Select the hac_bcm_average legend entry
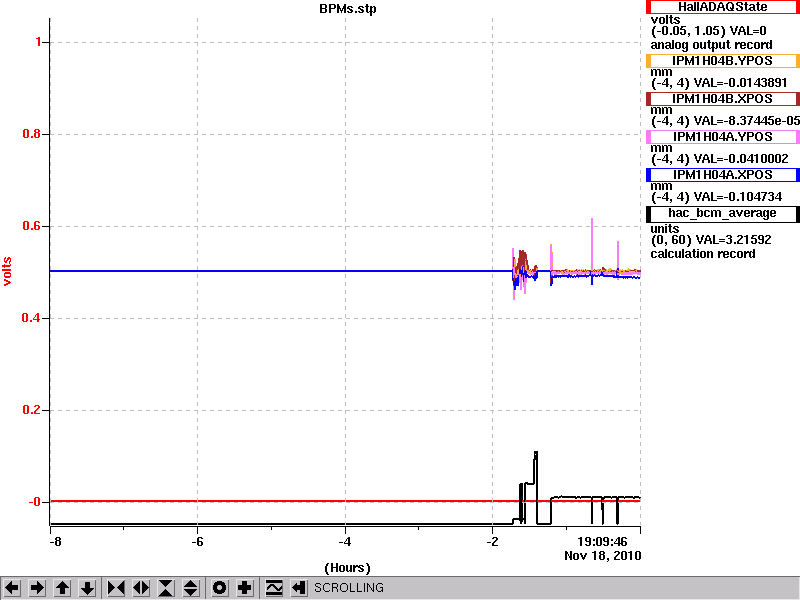 722,213
